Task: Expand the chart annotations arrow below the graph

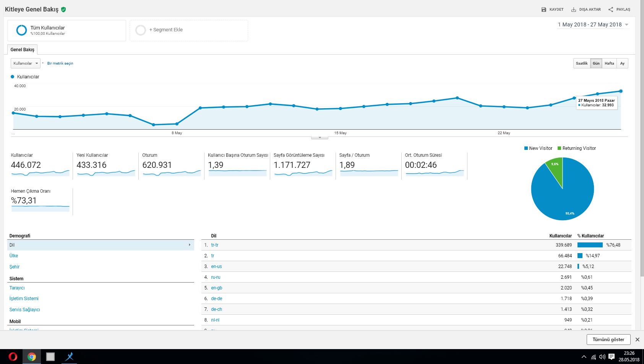Action: pyautogui.click(x=320, y=138)
